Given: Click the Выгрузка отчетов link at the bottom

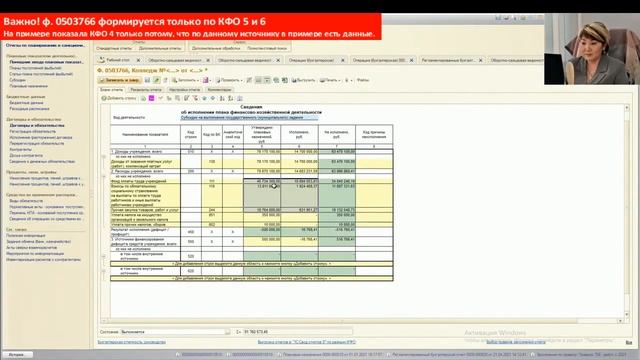Looking at the screenshot, I should coord(307,342).
